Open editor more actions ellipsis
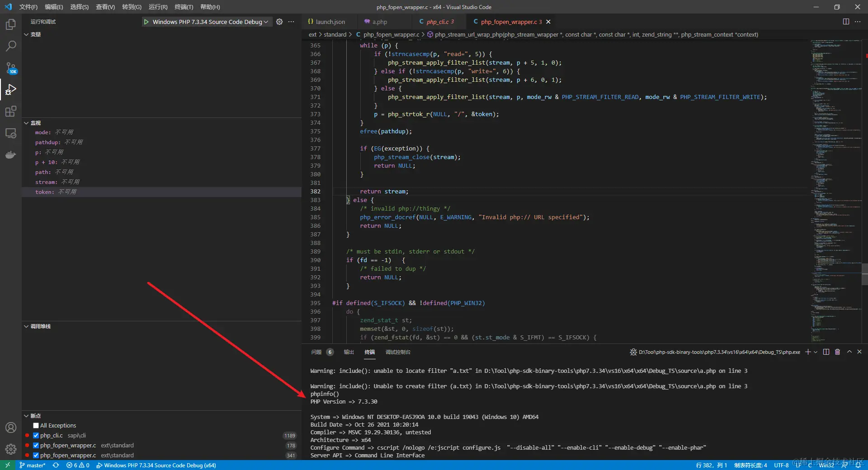 [x=858, y=22]
